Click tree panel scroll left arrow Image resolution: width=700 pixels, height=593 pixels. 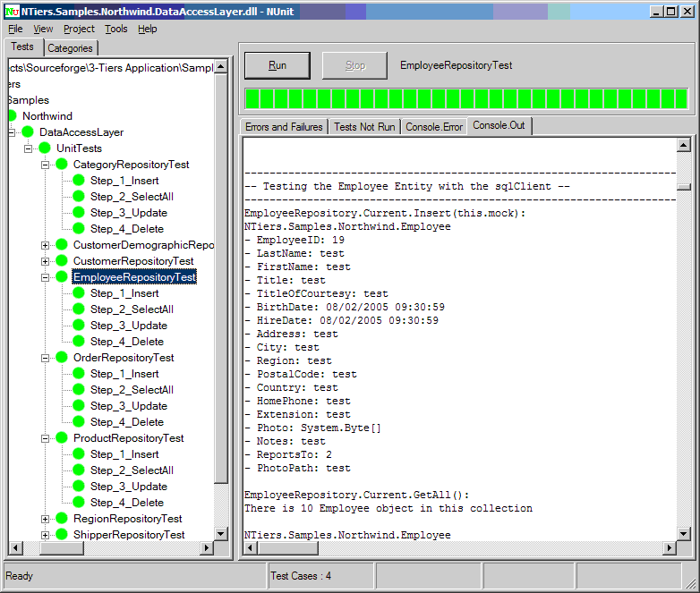15,547
